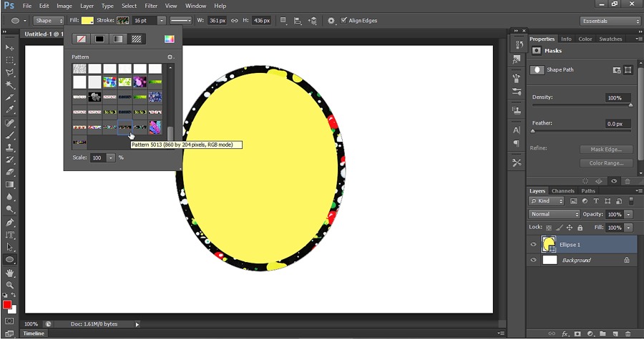Screen dimensions: 644x340
Task: Select the Type tool in toolbox
Action: tap(9, 235)
